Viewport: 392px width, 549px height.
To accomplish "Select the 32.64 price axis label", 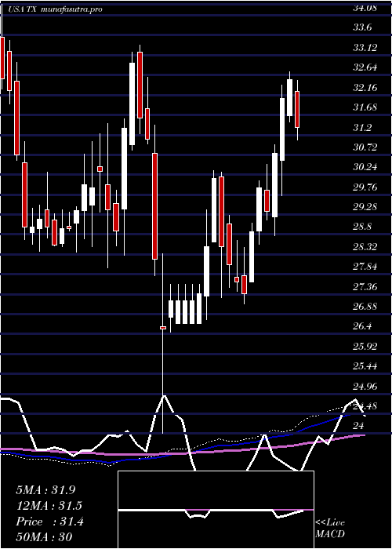I will [365, 67].
